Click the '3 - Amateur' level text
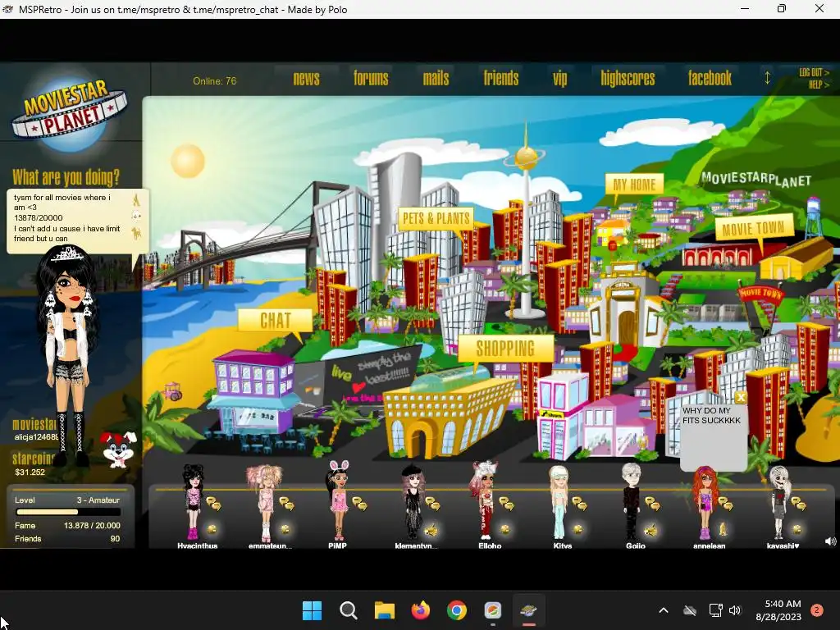The height and width of the screenshot is (630, 840). click(98, 500)
